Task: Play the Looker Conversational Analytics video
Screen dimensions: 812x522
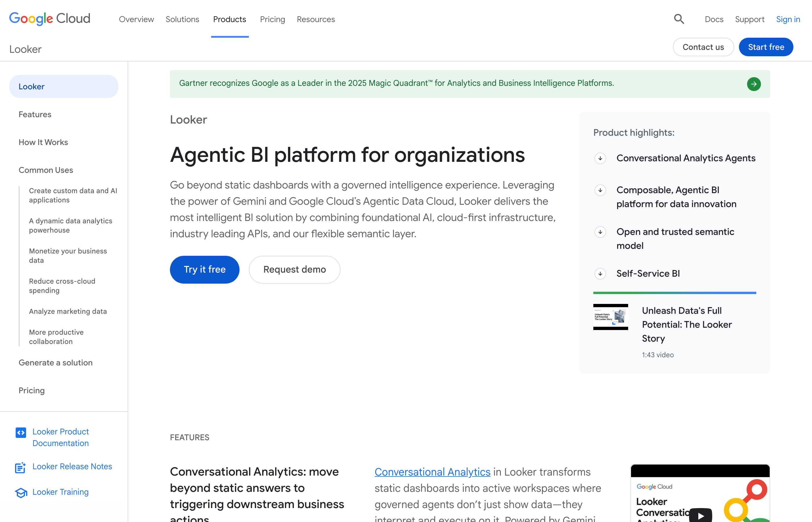Action: click(701, 516)
